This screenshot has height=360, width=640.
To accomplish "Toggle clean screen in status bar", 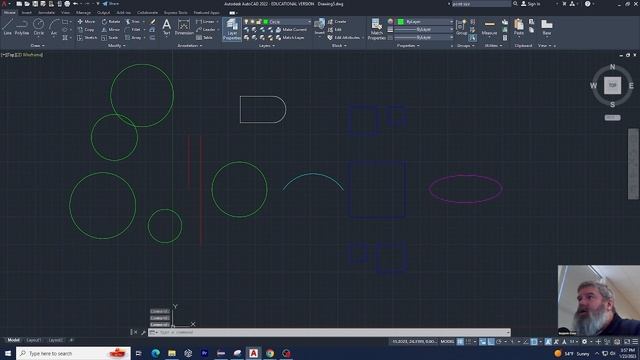I will 627,342.
